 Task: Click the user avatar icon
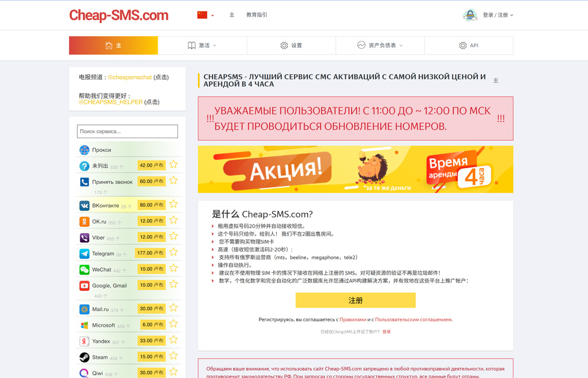pyautogui.click(x=470, y=15)
